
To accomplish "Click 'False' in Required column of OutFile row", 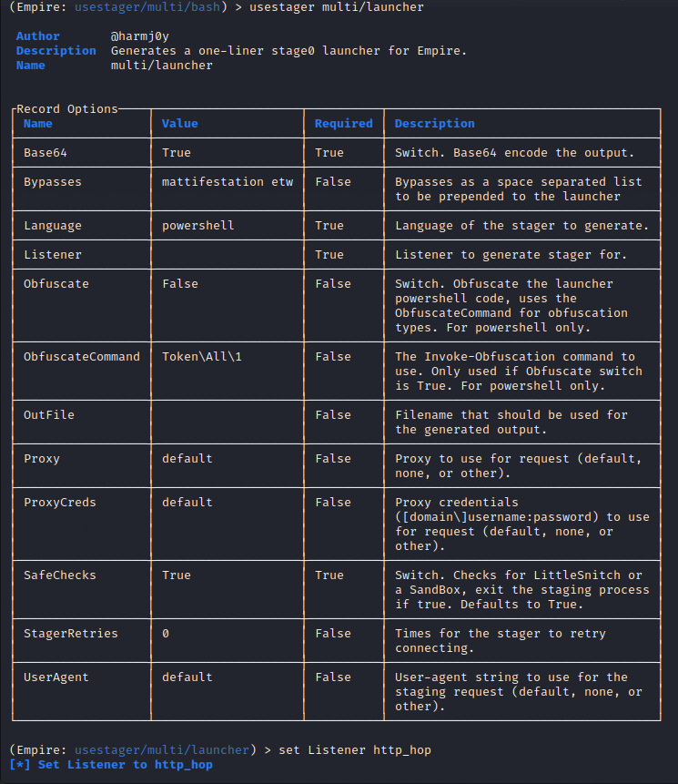I will 333,415.
